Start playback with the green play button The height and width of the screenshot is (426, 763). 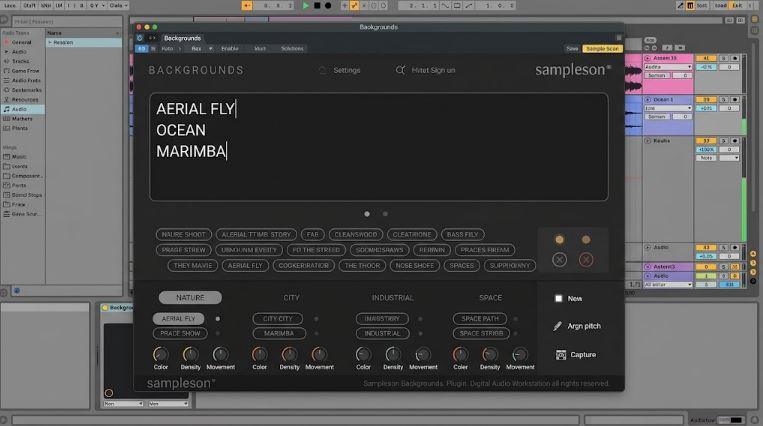click(306, 5)
